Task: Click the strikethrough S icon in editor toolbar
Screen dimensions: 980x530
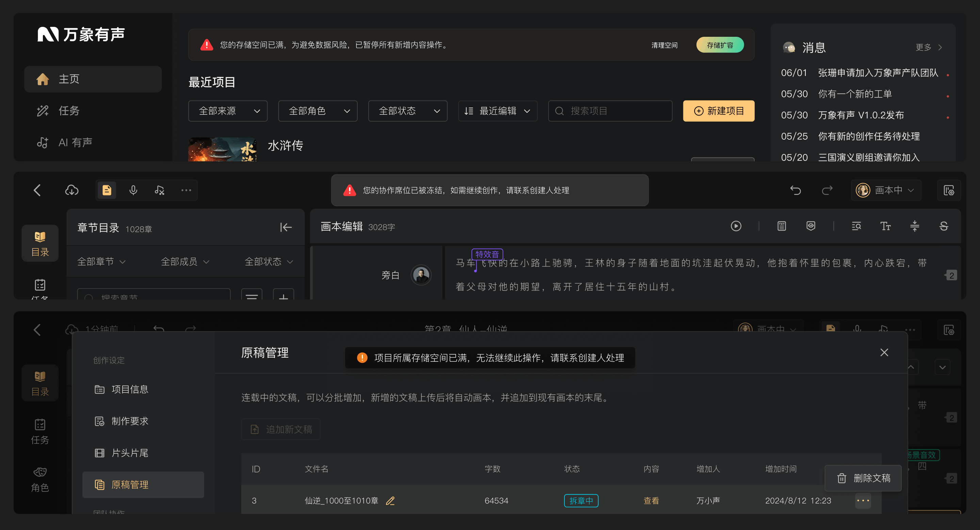Action: tap(944, 226)
